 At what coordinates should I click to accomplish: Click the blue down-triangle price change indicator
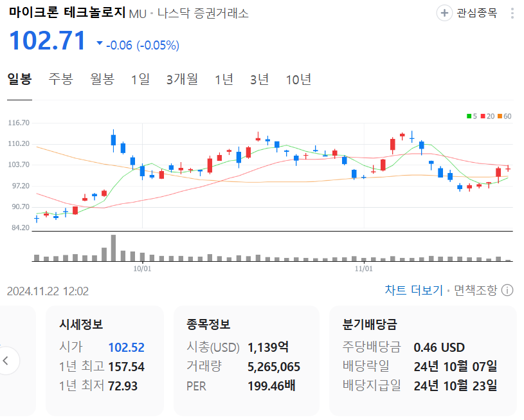(x=99, y=43)
